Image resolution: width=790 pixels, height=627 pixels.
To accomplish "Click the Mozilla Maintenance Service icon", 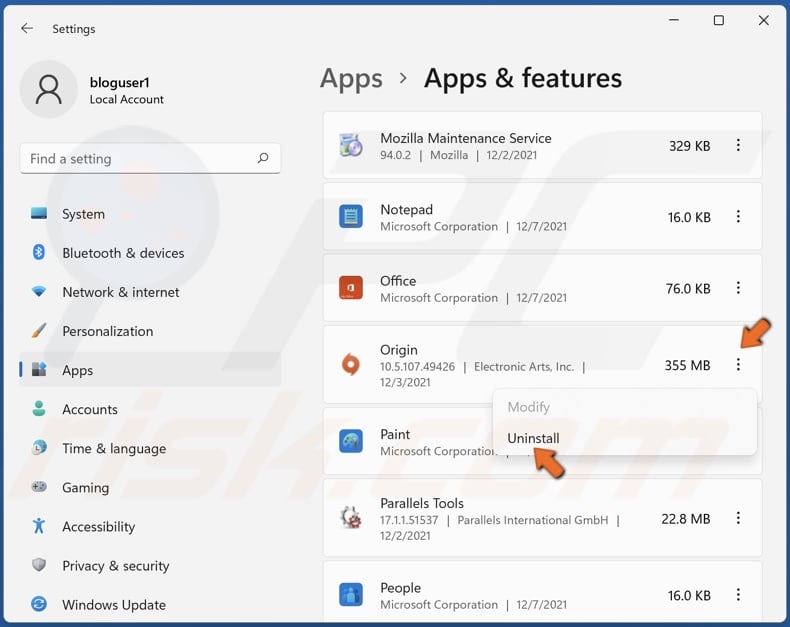I will pyautogui.click(x=351, y=146).
